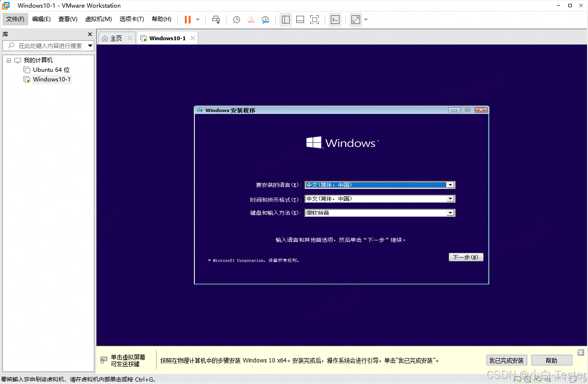Viewport: 588px width, 384px height.
Task: Collapse the 我的计算机 tree node
Action: pos(9,60)
